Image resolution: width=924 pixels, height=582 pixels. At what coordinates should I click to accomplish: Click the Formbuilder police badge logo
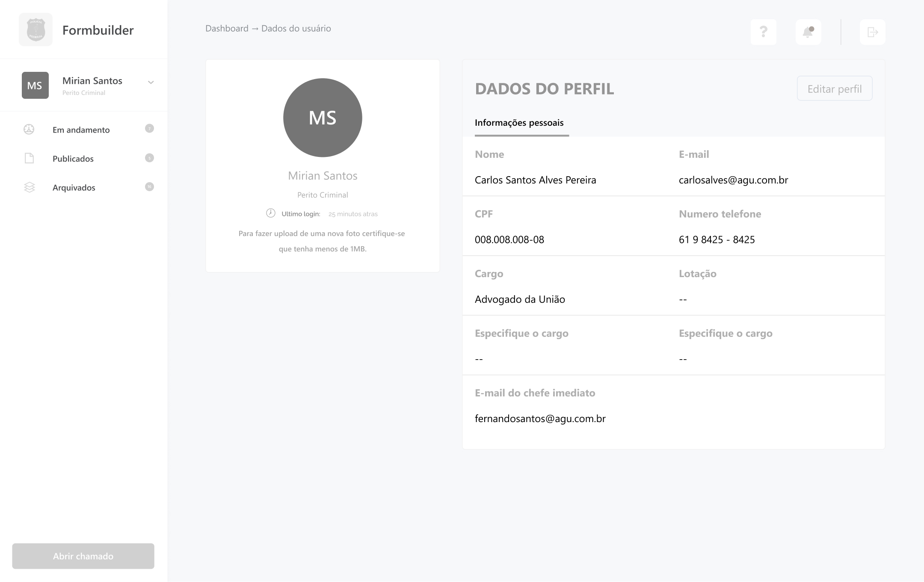(36, 30)
